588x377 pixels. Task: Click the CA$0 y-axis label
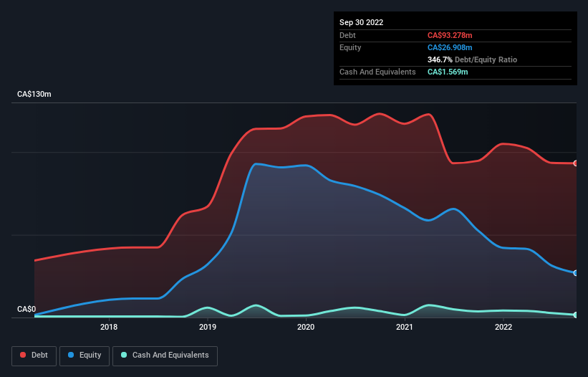[26, 309]
